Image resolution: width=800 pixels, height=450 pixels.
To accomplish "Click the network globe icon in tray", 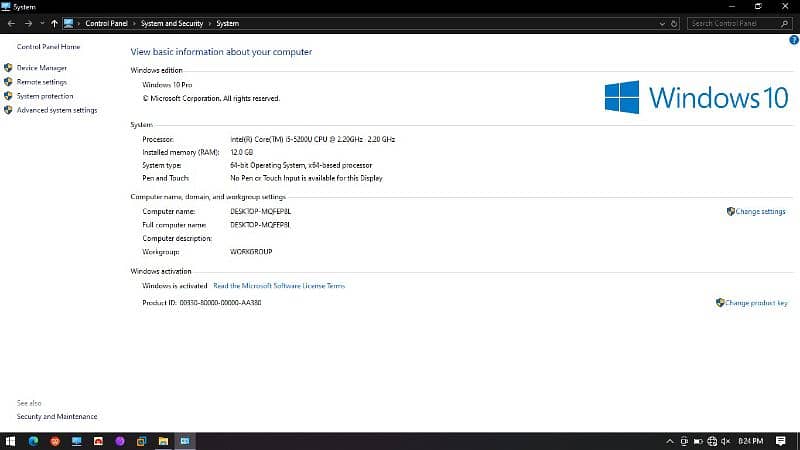I will pos(713,441).
